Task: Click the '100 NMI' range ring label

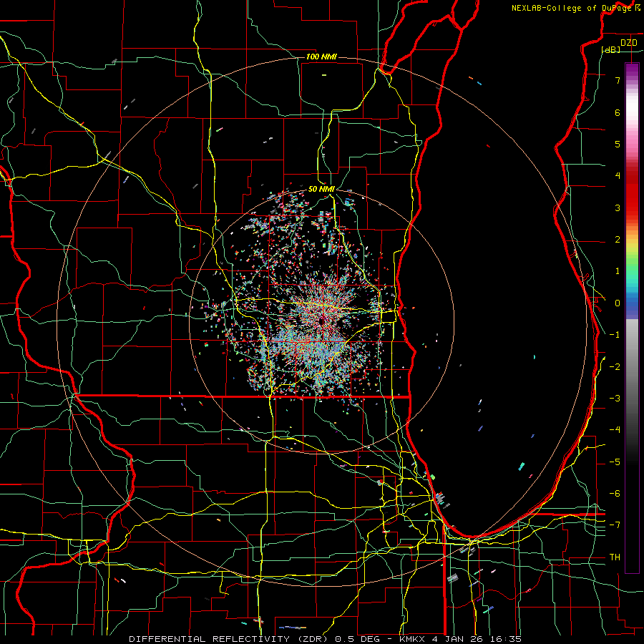Action: click(x=321, y=57)
